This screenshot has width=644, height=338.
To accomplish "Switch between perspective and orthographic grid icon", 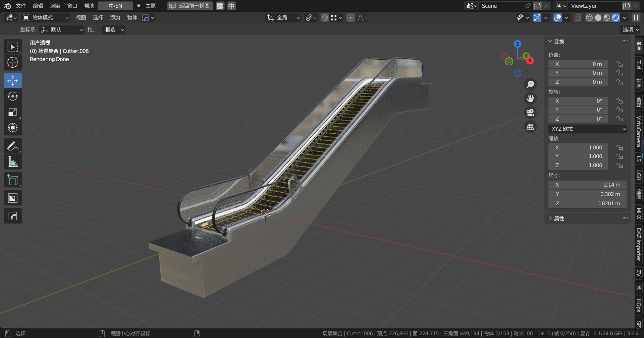I will point(530,127).
